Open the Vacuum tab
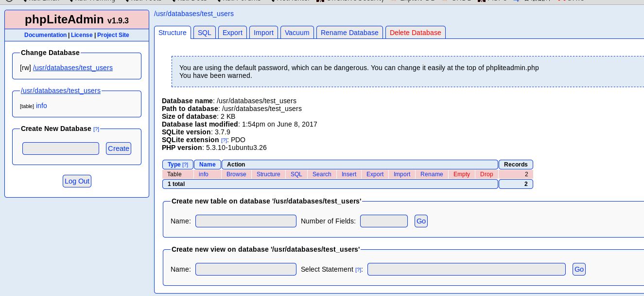 pos(297,33)
